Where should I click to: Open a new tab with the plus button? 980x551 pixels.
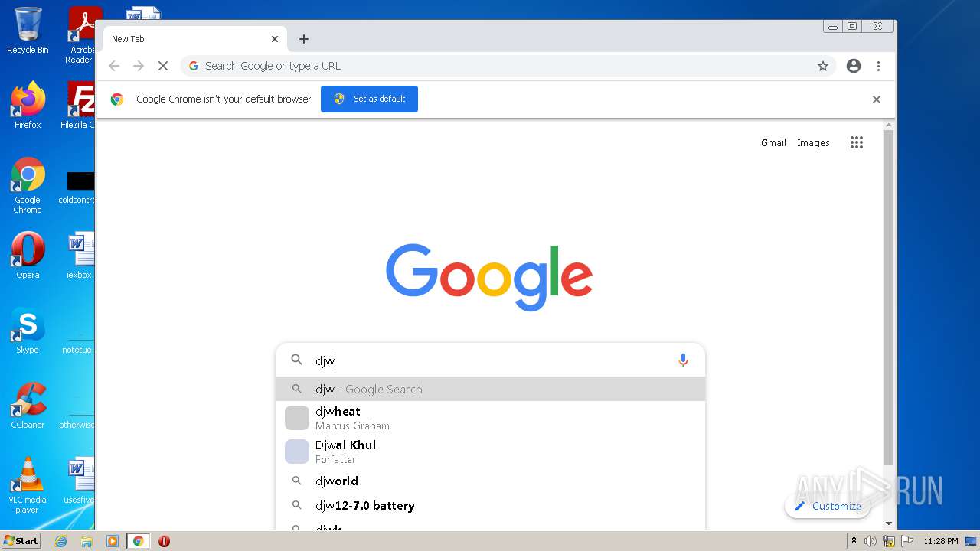[304, 39]
